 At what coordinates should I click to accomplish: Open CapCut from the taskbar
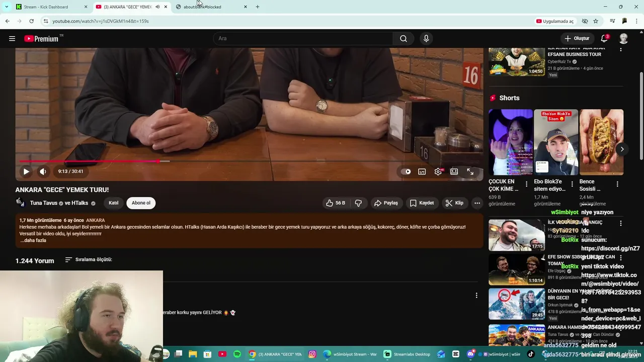point(455,354)
